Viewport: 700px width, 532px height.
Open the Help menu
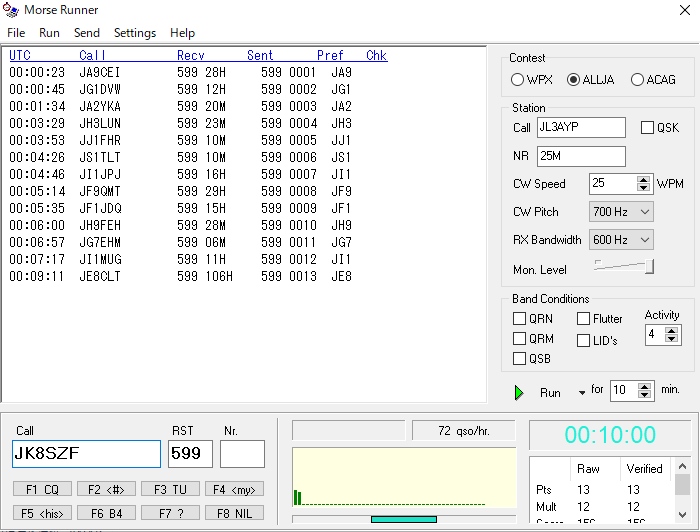point(182,33)
